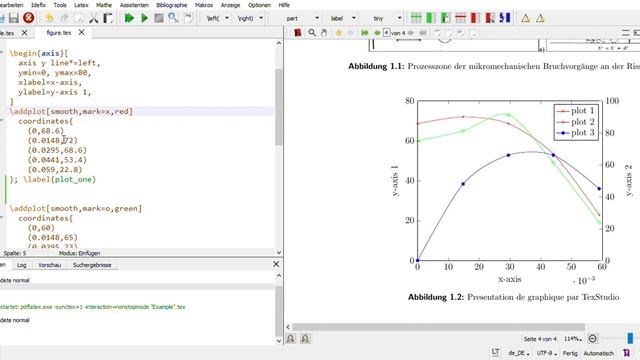Viewport: 640px width, 360px height.
Task: Click the page number field showing 4
Action: pyautogui.click(x=387, y=33)
